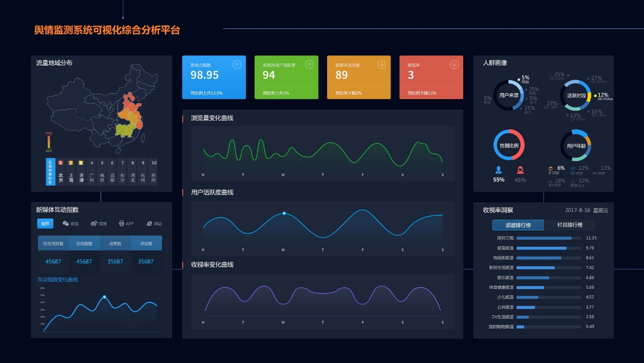The height and width of the screenshot is (363, 644).
Task: Select 北京 ranked first in region list
Action: pos(60,172)
